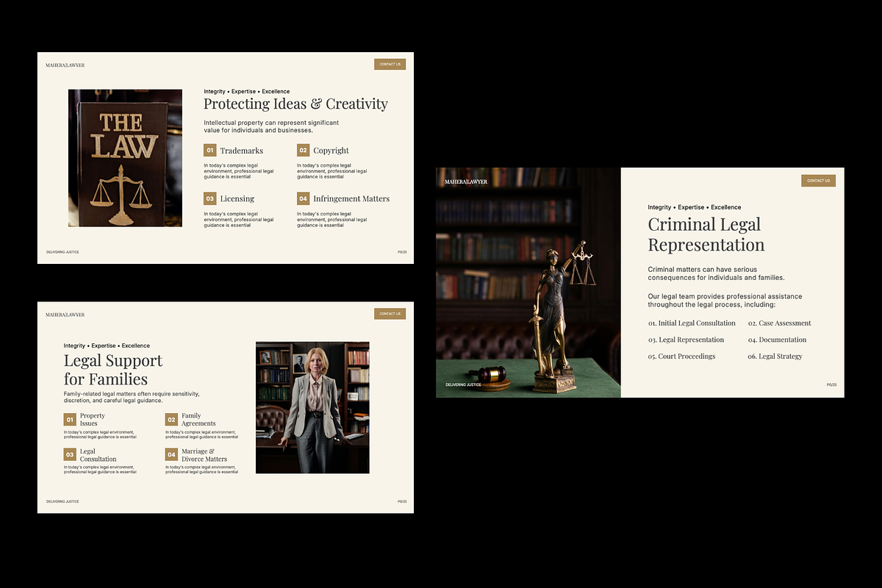Select the 04 badge beside Infringement Matters
The width and height of the screenshot is (882, 588).
304,198
